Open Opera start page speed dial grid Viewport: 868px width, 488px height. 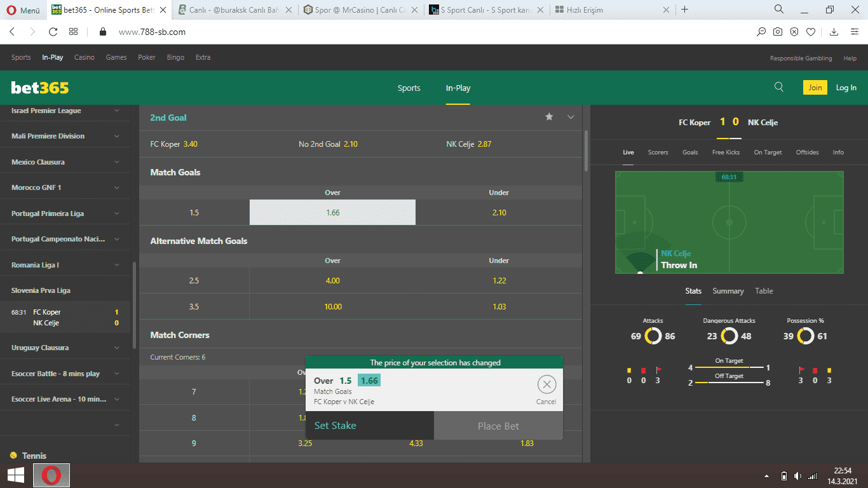(x=73, y=32)
